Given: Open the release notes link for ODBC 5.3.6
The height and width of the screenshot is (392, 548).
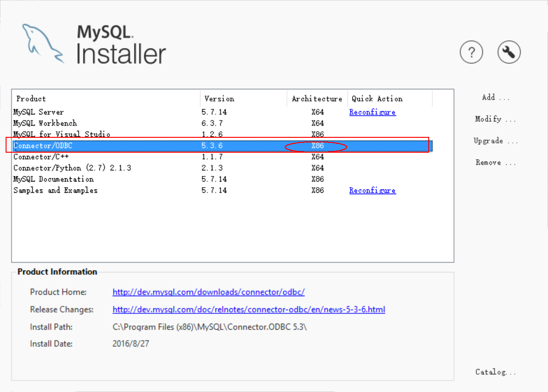Looking at the screenshot, I should coord(248,309).
